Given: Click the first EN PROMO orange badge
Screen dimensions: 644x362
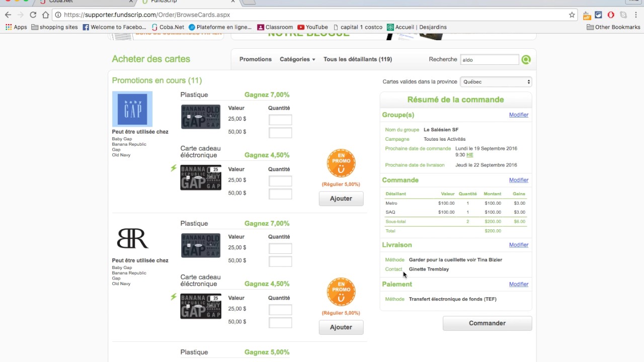Looking at the screenshot, I should [x=341, y=163].
